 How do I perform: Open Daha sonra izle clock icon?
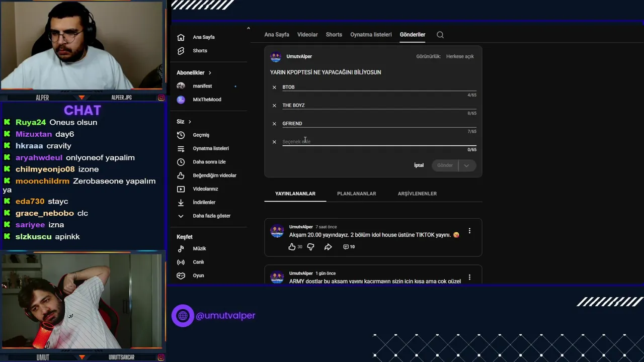pos(181,162)
